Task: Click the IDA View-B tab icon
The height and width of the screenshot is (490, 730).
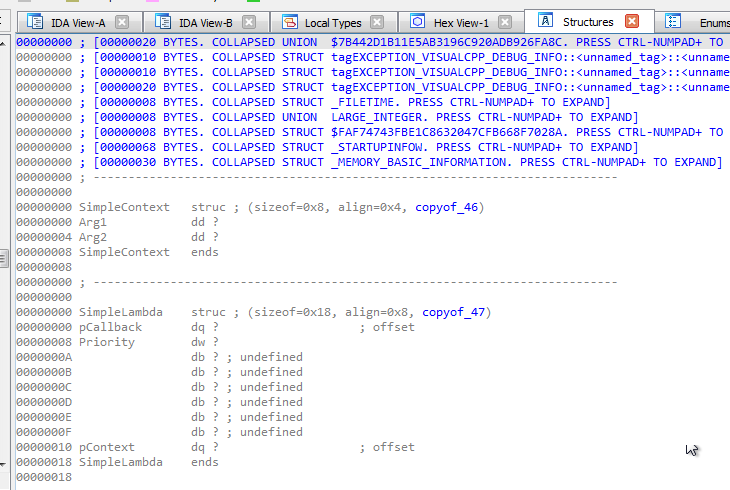Action: (161, 21)
